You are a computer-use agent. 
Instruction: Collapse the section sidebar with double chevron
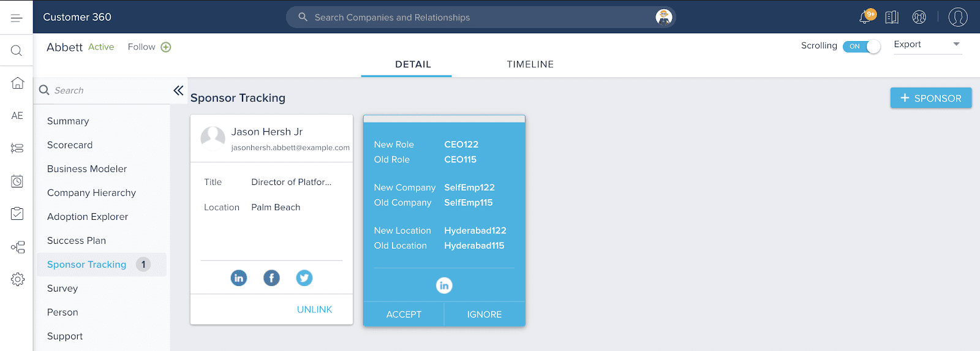point(178,91)
